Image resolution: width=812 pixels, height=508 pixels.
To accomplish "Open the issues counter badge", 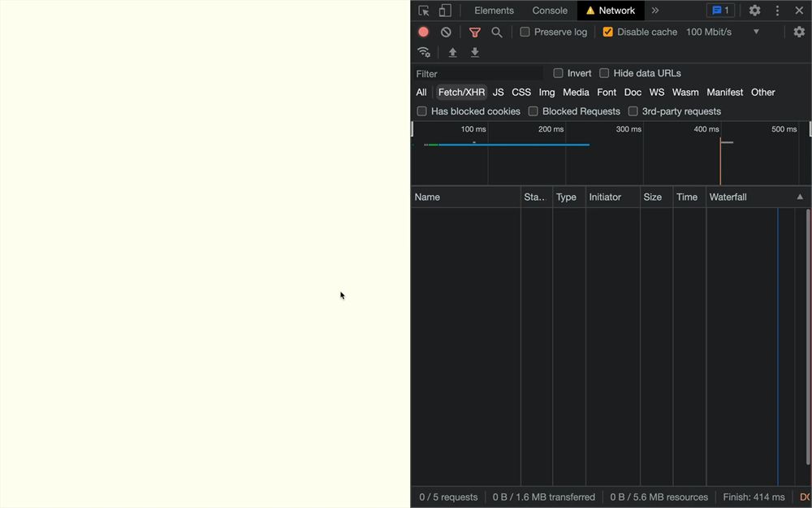I will coord(720,11).
